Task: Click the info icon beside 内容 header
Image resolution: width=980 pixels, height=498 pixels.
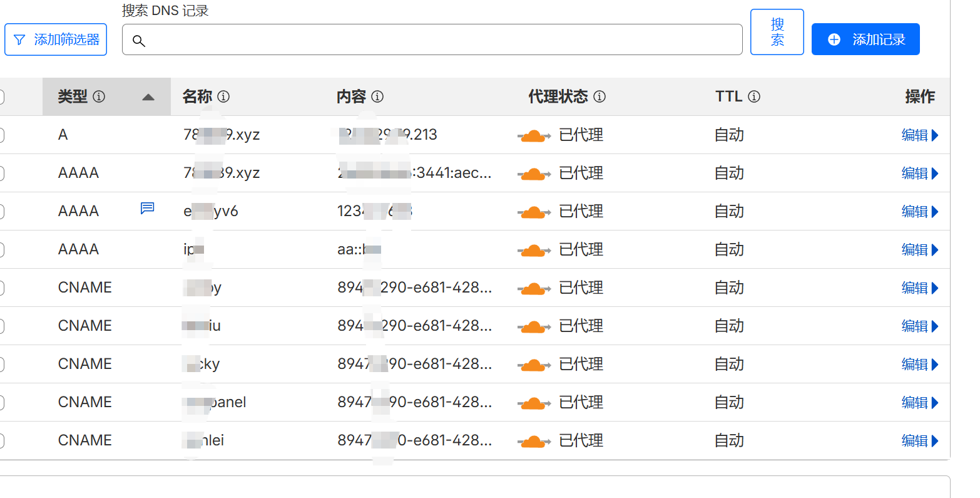Action: tap(377, 96)
